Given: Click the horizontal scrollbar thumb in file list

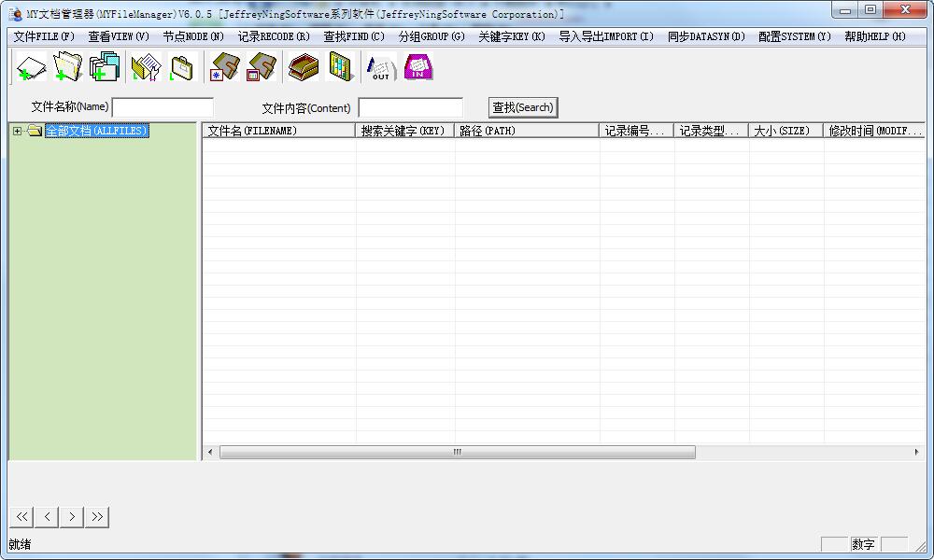Looking at the screenshot, I should coord(457,452).
